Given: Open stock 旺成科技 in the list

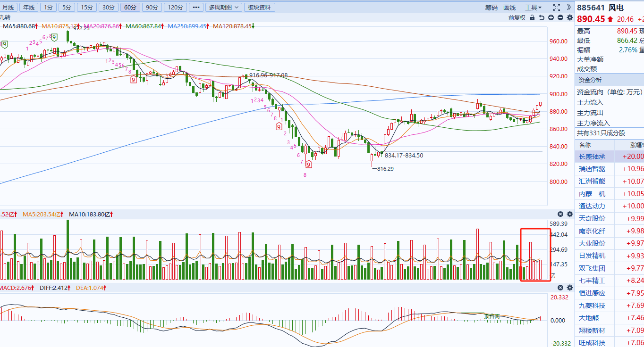Looking at the screenshot, I should (592, 343).
